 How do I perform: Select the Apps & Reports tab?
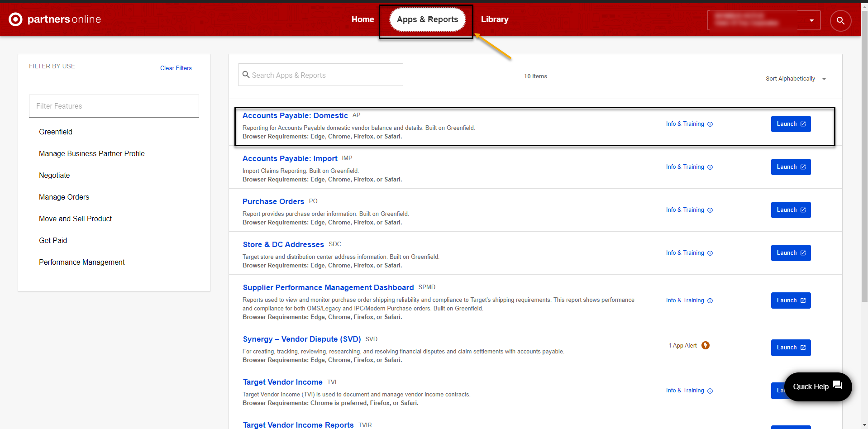tap(427, 19)
